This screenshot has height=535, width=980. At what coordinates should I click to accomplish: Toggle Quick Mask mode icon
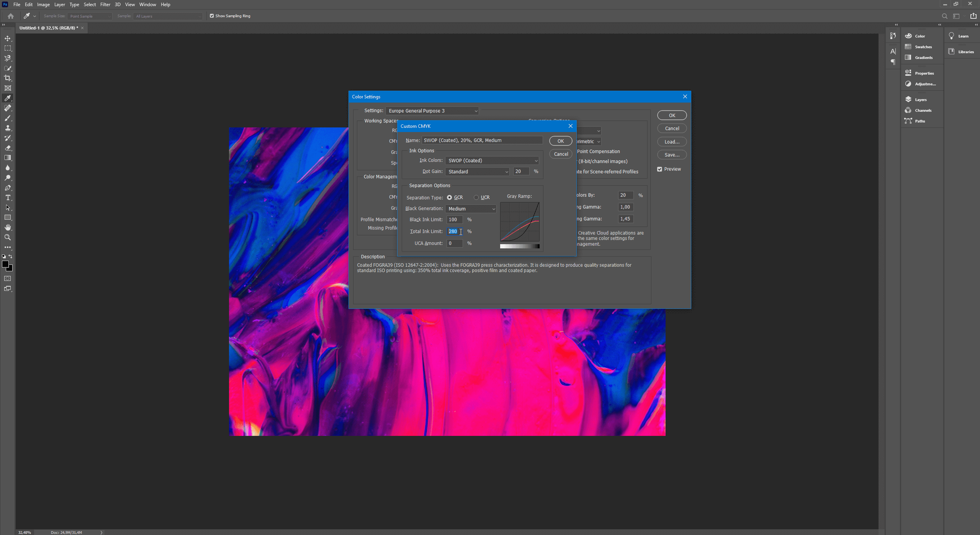(x=8, y=279)
